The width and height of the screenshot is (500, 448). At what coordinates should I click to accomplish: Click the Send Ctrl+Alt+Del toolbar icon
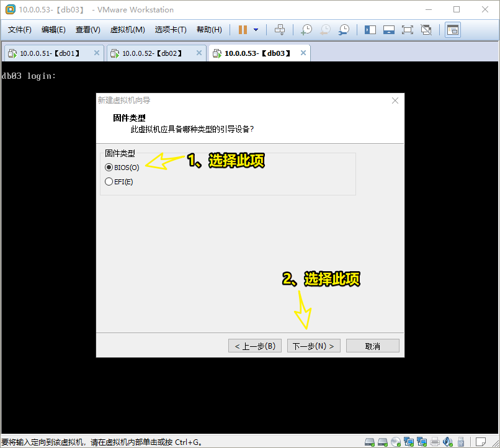pyautogui.click(x=280, y=30)
